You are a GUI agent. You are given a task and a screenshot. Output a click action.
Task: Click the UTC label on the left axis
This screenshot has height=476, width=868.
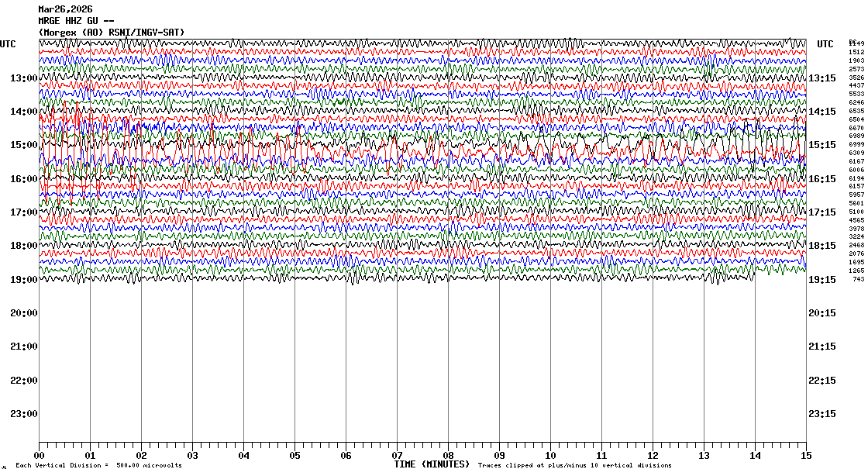pos(8,43)
